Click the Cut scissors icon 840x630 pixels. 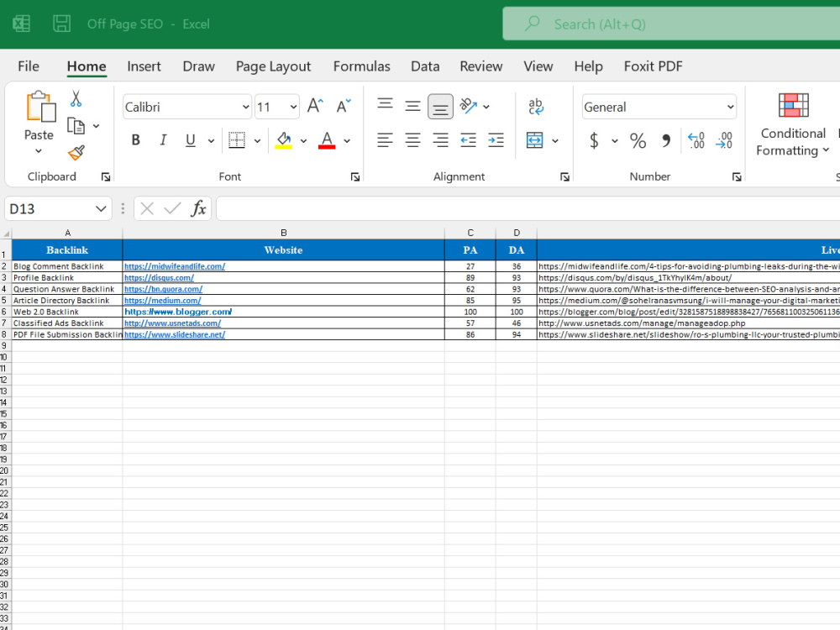point(76,98)
